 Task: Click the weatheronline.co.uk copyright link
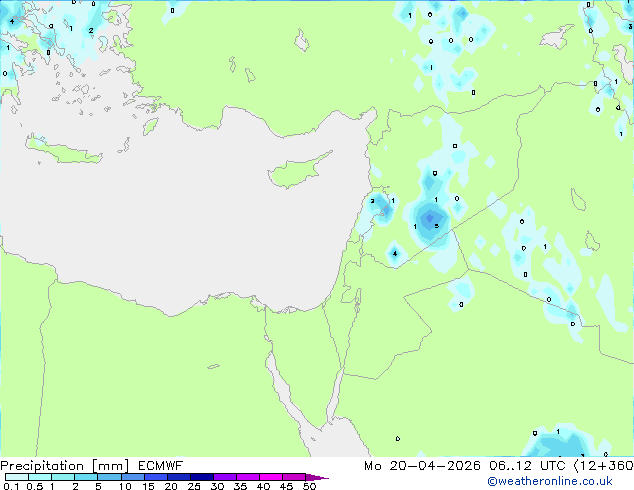click(550, 481)
